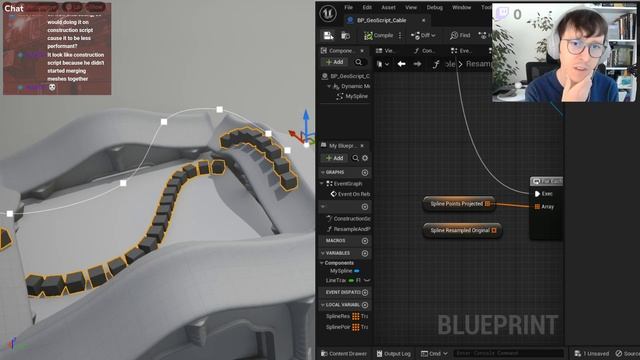
Task: Toggle the LineTrace variable eye visibility
Action: tap(367, 280)
